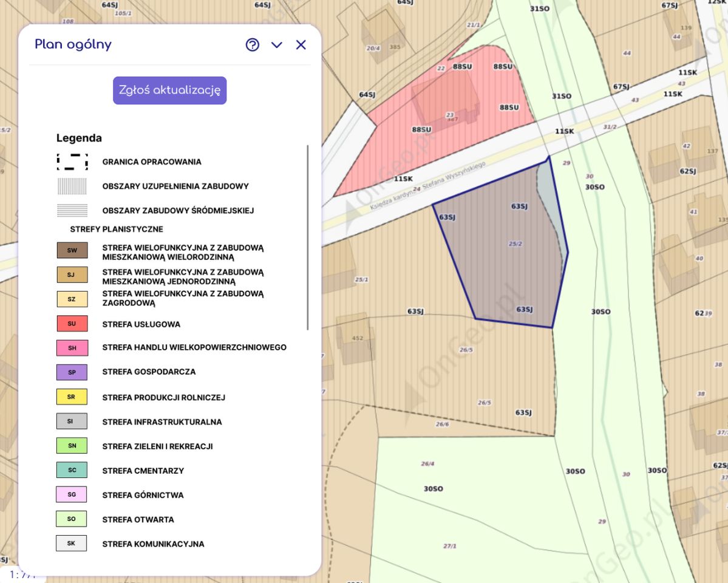The height and width of the screenshot is (583, 728).
Task: Click the green SN legend swatch
Action: click(72, 446)
